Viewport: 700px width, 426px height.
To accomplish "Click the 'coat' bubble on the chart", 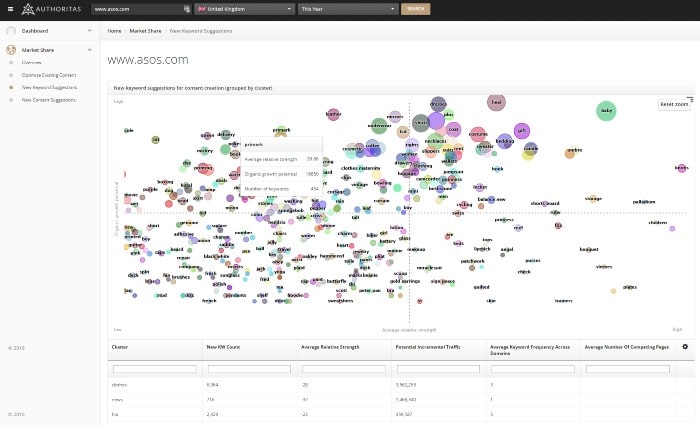I will pos(453,129).
